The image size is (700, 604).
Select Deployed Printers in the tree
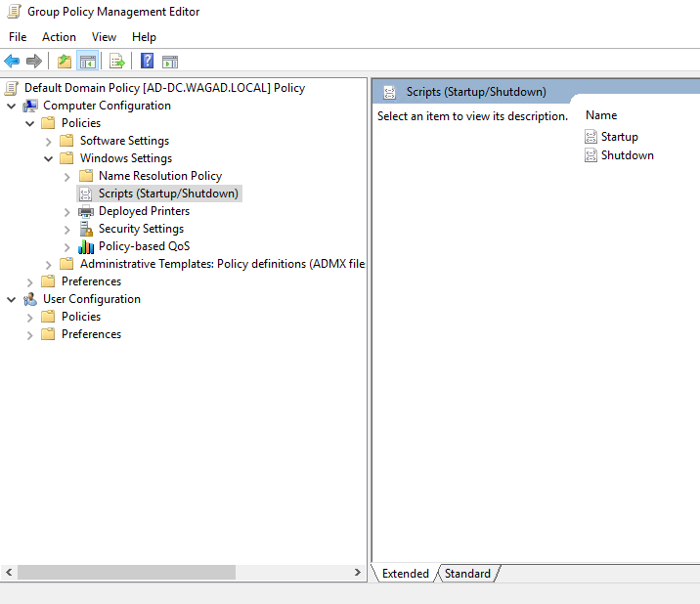pos(144,211)
